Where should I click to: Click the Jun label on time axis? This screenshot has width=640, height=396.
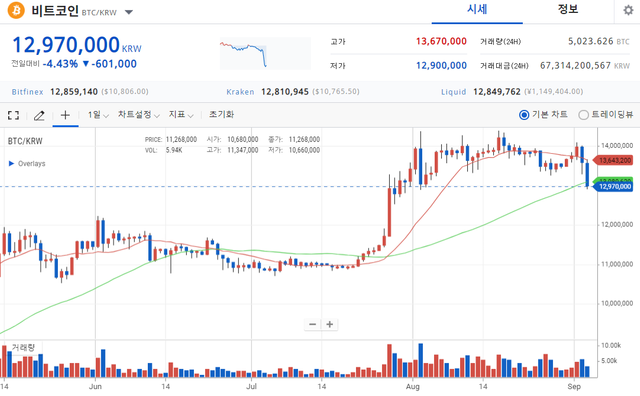point(95,386)
